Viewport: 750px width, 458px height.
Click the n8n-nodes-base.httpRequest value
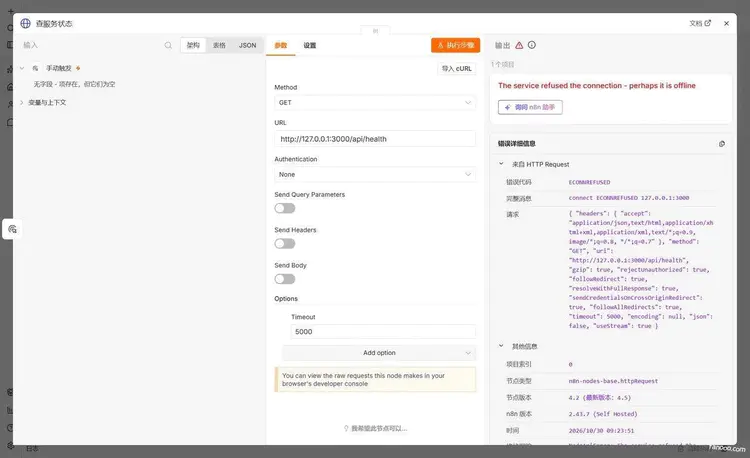tap(613, 381)
